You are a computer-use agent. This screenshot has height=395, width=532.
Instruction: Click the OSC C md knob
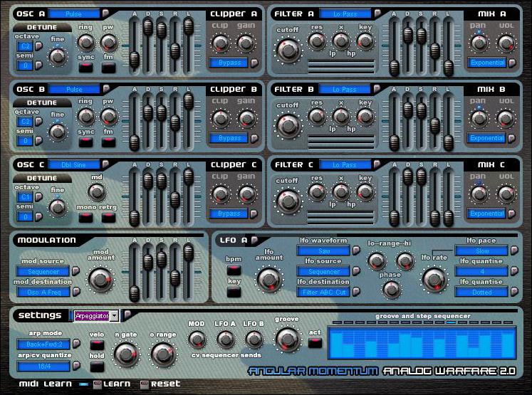click(97, 192)
